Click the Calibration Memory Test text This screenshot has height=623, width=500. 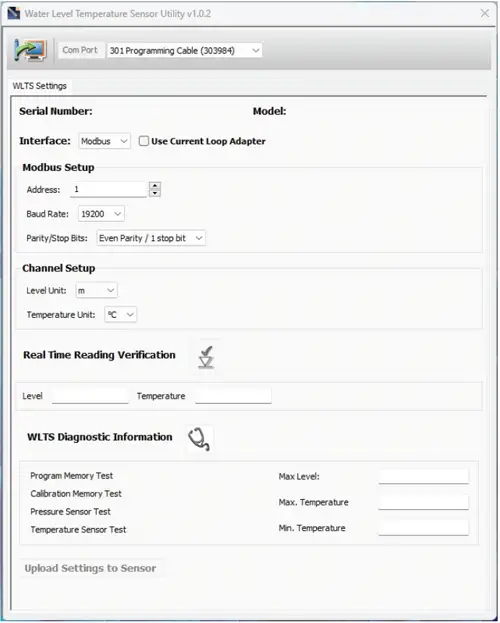click(76, 493)
